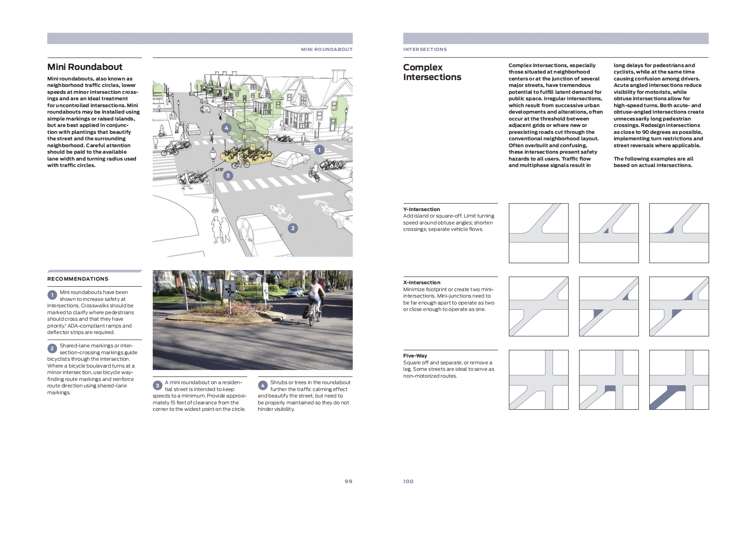Click marker 4 on the green tree area
This screenshot has height=535, width=756.
pyautogui.click(x=226, y=128)
